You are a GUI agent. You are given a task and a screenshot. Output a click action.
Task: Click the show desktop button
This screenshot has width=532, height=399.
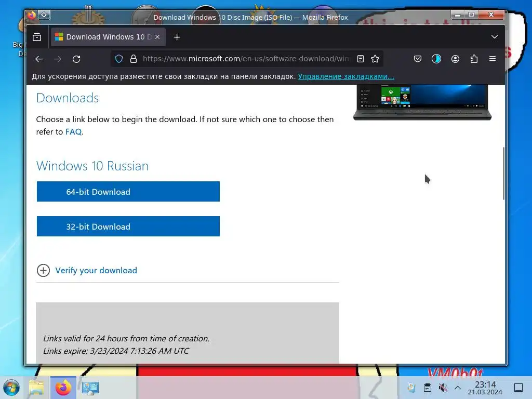click(x=518, y=388)
